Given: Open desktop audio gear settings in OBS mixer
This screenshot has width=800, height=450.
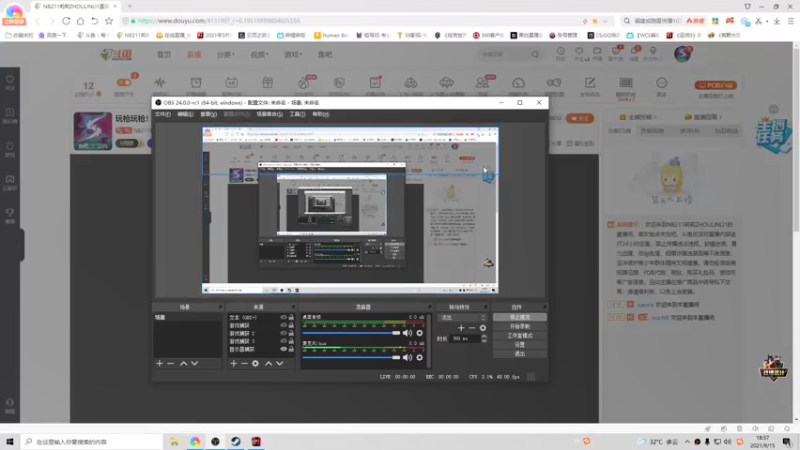Looking at the screenshot, I should click(x=419, y=333).
